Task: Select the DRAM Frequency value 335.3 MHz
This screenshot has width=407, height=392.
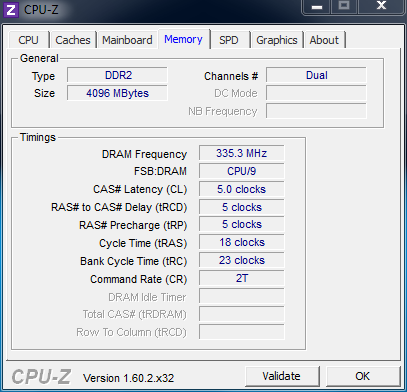Action: [x=242, y=153]
